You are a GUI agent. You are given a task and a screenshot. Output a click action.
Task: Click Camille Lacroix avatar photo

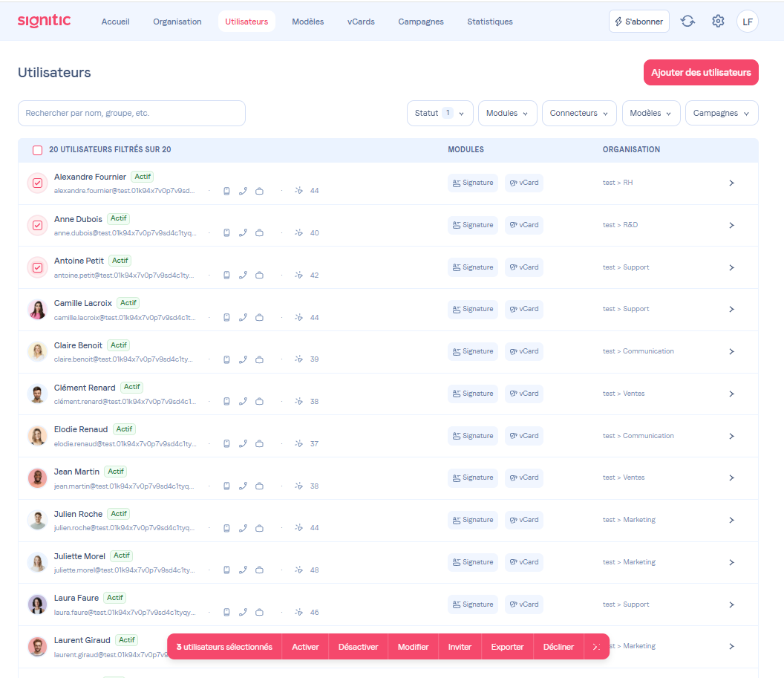(x=38, y=310)
